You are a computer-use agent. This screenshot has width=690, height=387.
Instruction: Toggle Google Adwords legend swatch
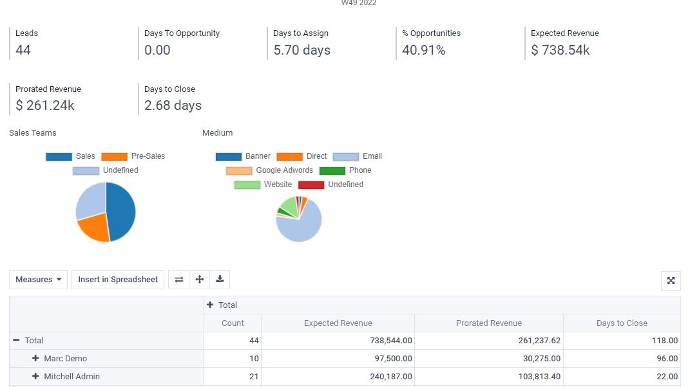(x=239, y=170)
